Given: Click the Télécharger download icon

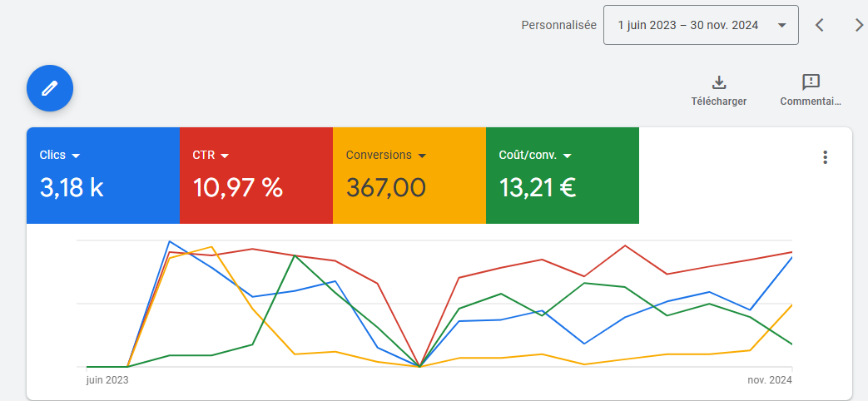Looking at the screenshot, I should click(719, 82).
